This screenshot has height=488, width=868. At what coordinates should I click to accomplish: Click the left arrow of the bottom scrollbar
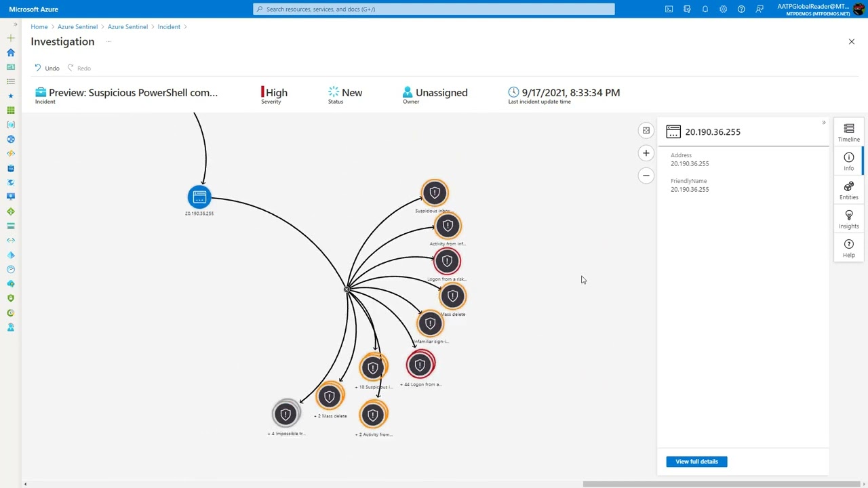coord(25,484)
